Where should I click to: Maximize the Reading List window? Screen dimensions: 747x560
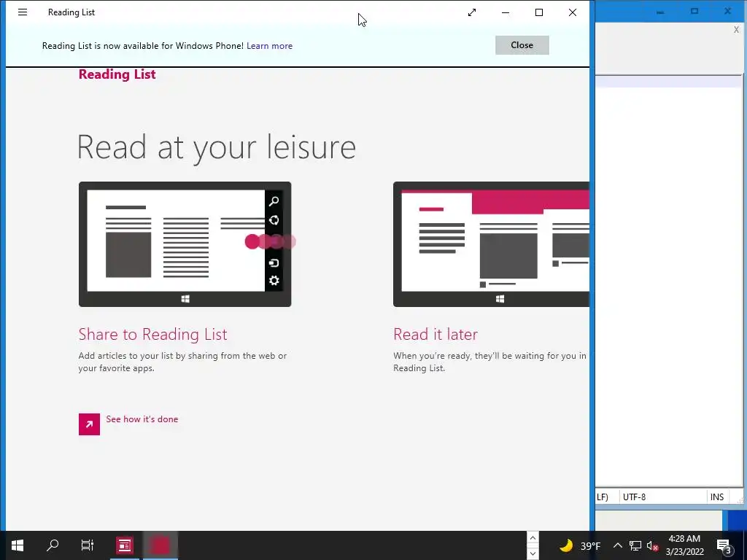coord(539,12)
